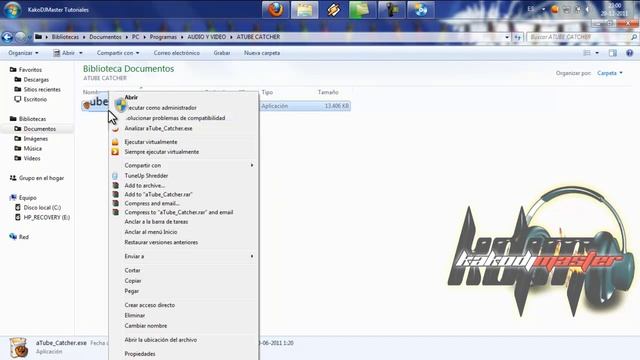This screenshot has height=360, width=640.
Task: Choose Add to "aTube_Catcher.rar"
Action: [158, 194]
